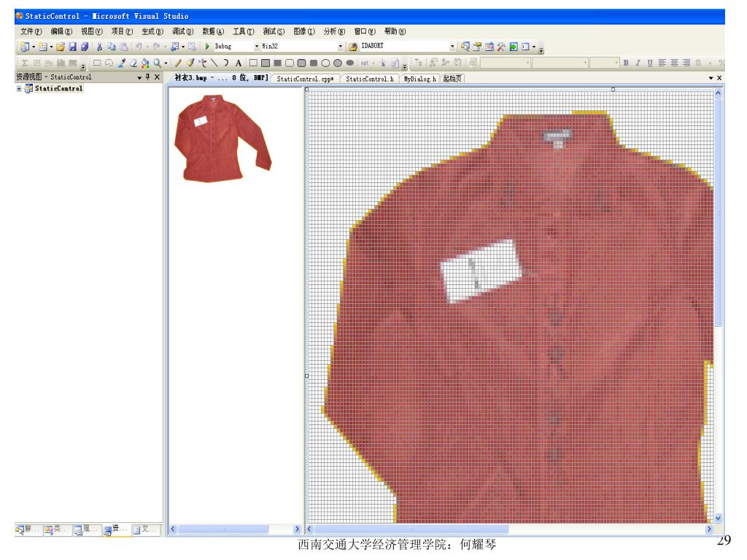This screenshot has height=560, width=747.
Task: Click the shirt thumbnail preview
Action: coord(222,139)
